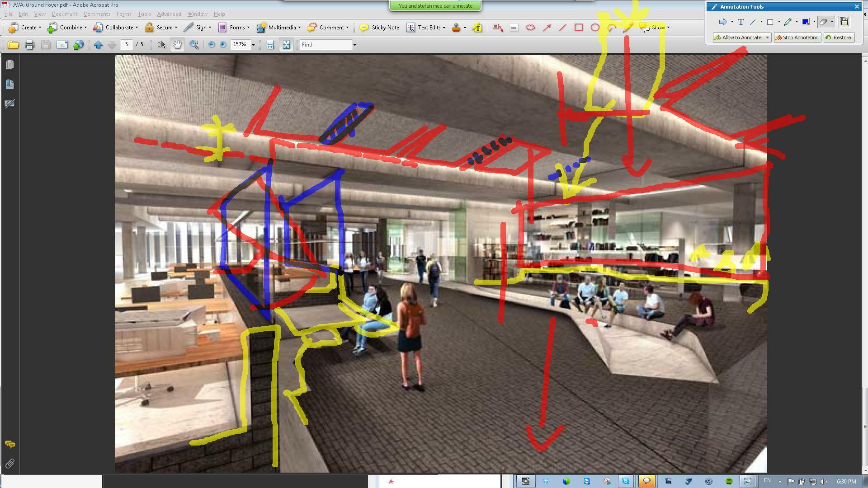The width and height of the screenshot is (868, 488).
Task: Choose the Select tool (I-beam cursor)
Action: 161,45
